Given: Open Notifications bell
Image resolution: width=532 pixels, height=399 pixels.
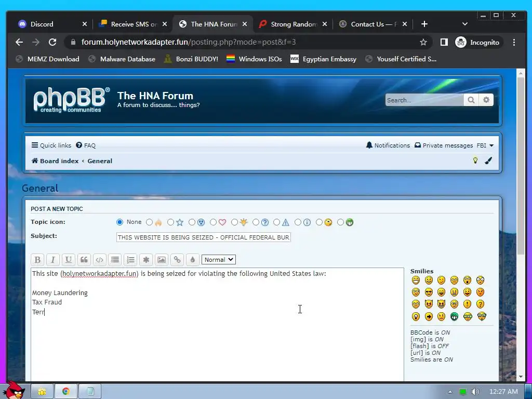Looking at the screenshot, I should pyautogui.click(x=388, y=145).
